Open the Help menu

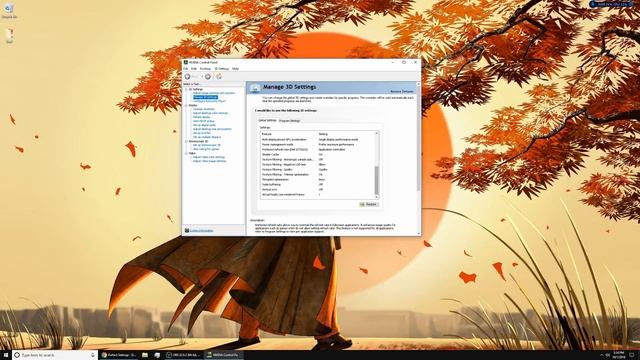tap(236, 69)
